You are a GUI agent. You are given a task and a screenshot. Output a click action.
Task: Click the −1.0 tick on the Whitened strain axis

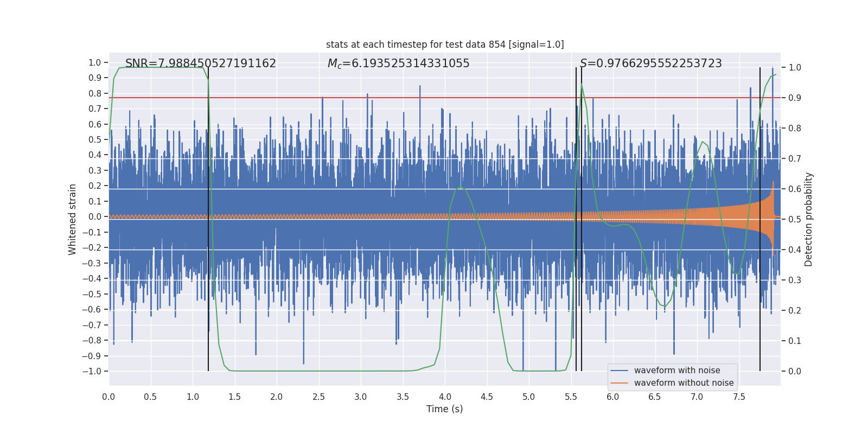point(92,371)
